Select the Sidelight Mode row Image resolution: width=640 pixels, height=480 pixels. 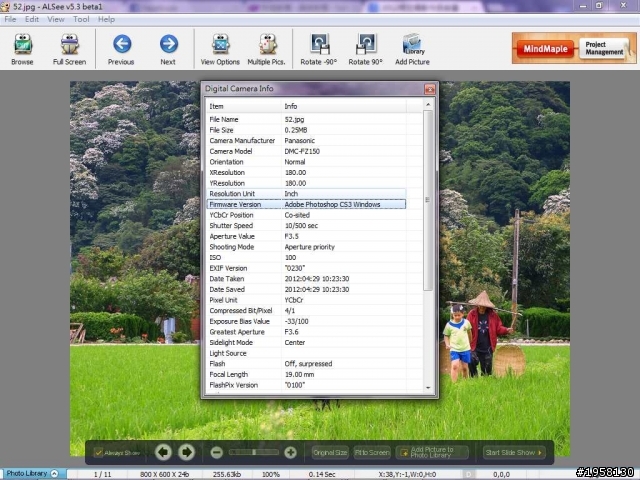(306, 342)
